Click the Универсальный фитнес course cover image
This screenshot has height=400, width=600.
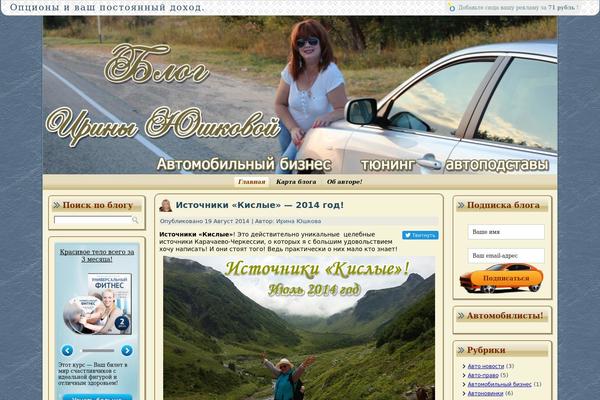coord(98,304)
